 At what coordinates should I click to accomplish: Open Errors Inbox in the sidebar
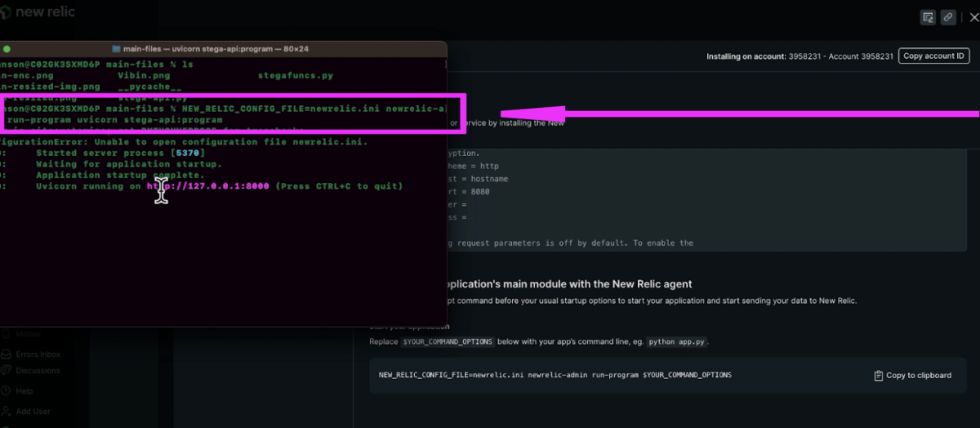coord(38,354)
